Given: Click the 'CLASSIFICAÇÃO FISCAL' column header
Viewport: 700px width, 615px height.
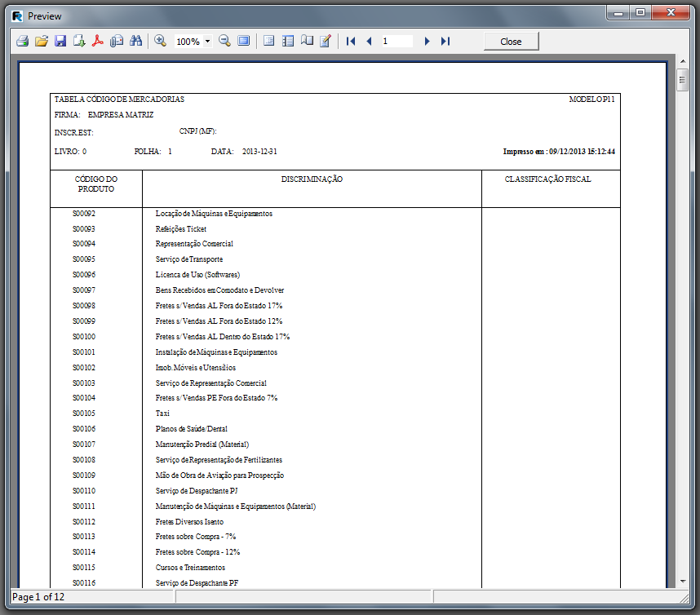Looking at the screenshot, I should click(547, 179).
